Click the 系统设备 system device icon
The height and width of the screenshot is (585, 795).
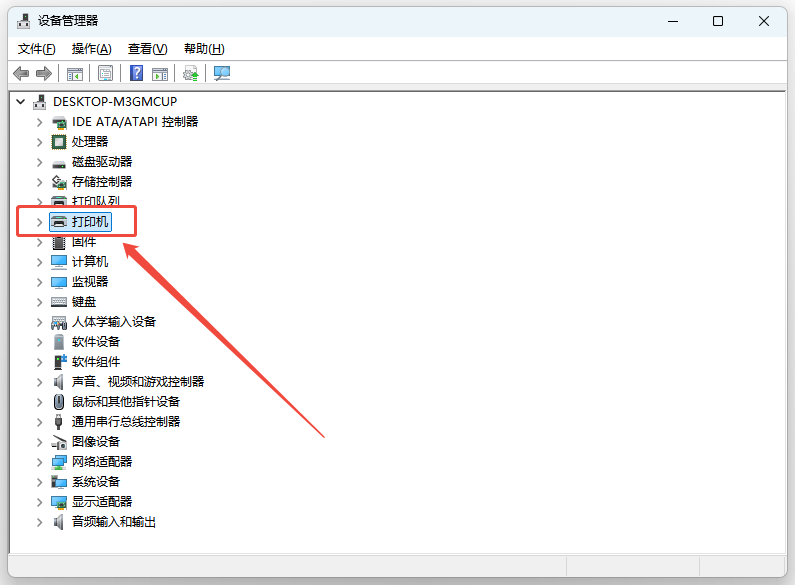[59, 482]
